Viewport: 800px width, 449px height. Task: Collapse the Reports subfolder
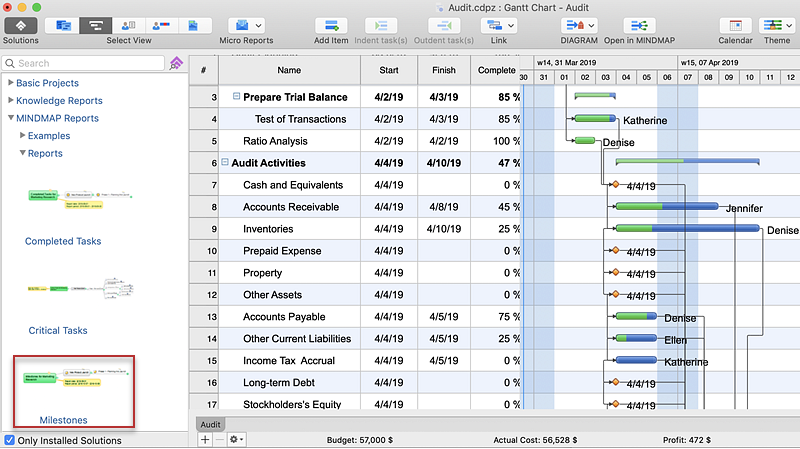pyautogui.click(x=22, y=153)
